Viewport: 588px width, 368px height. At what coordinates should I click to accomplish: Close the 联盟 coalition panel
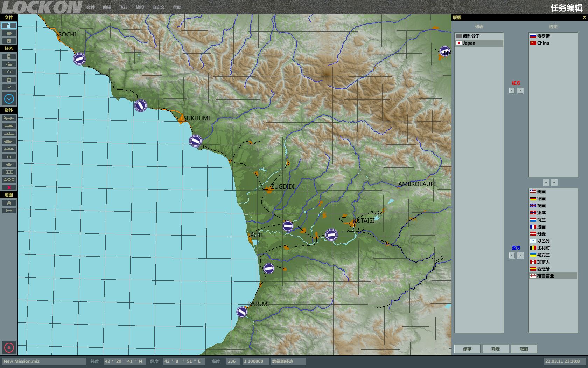click(584, 18)
